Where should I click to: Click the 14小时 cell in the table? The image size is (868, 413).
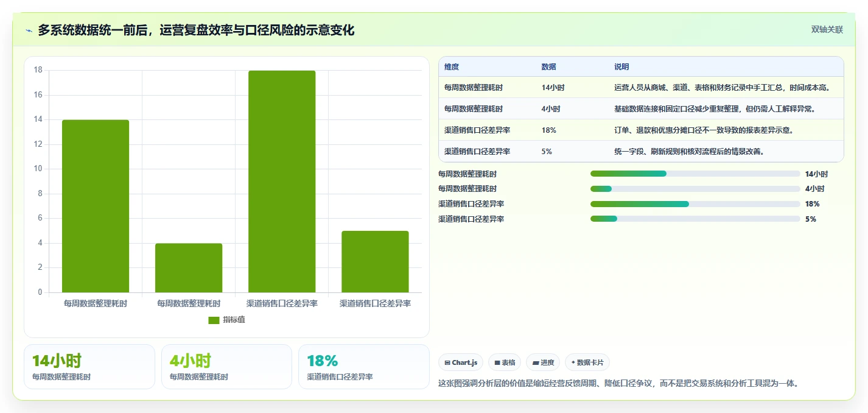[553, 88]
